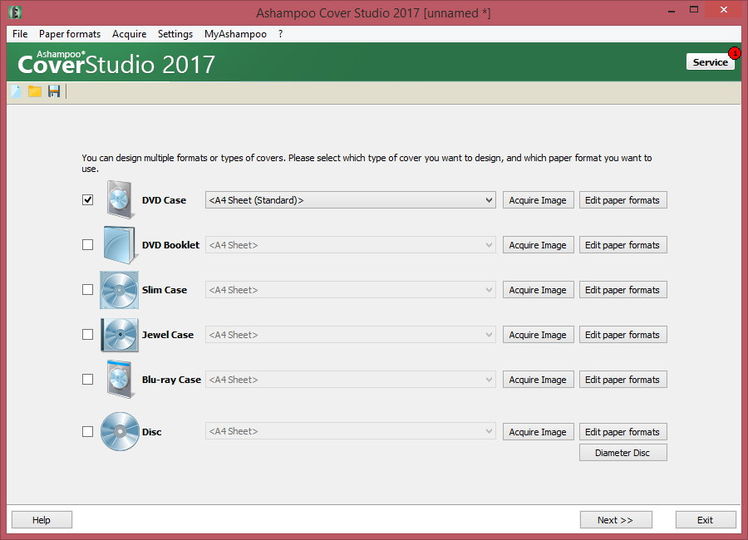Open the ? help menu
The width and height of the screenshot is (748, 540).
[x=280, y=34]
